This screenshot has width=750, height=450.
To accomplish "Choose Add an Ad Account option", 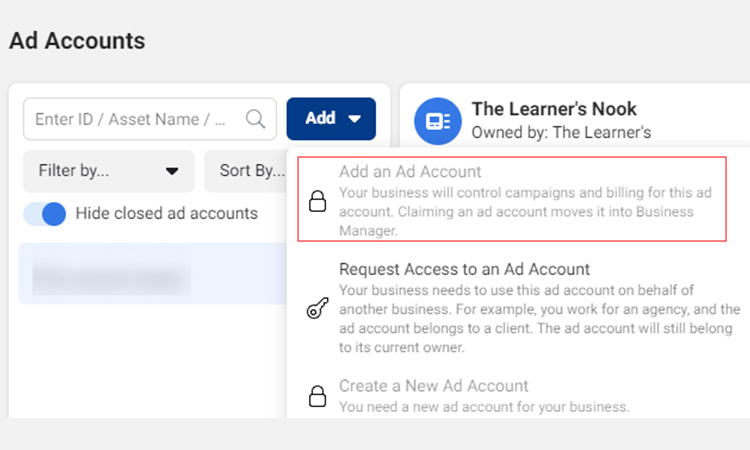I will (x=512, y=199).
